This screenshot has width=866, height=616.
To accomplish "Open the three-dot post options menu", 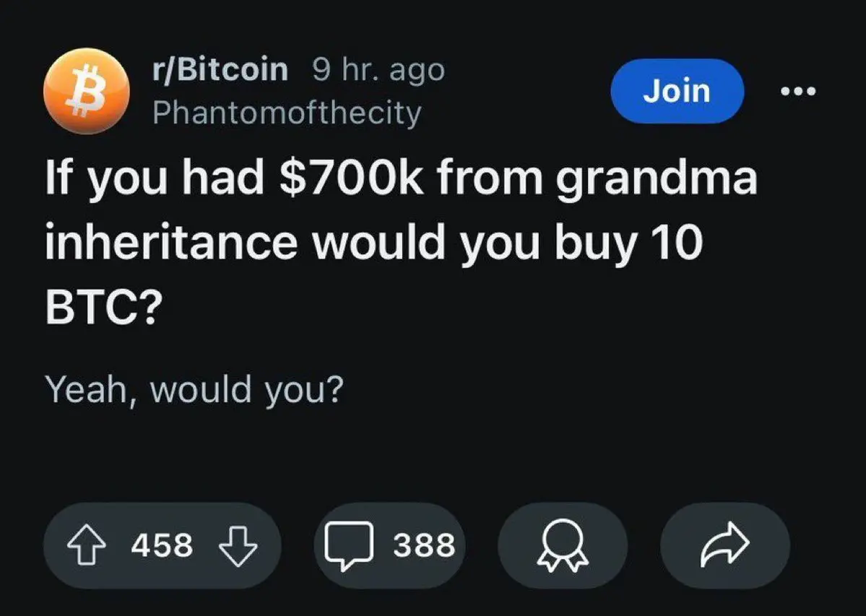I will 799,92.
